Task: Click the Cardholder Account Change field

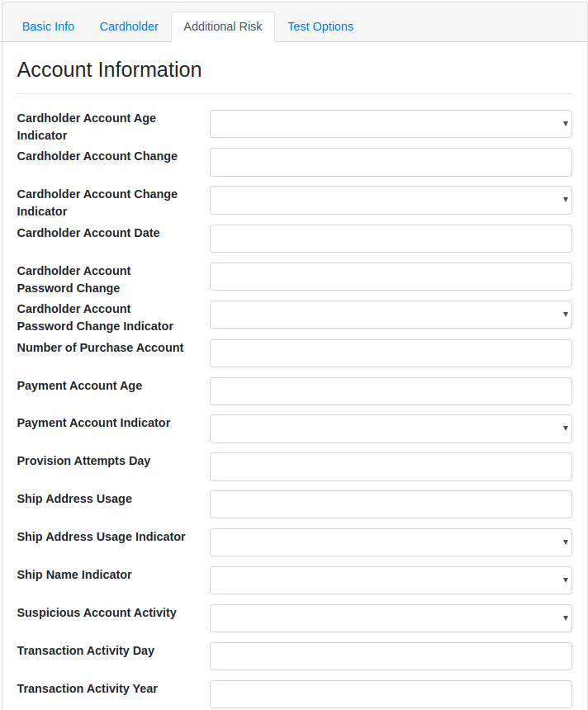Action: 391,162
